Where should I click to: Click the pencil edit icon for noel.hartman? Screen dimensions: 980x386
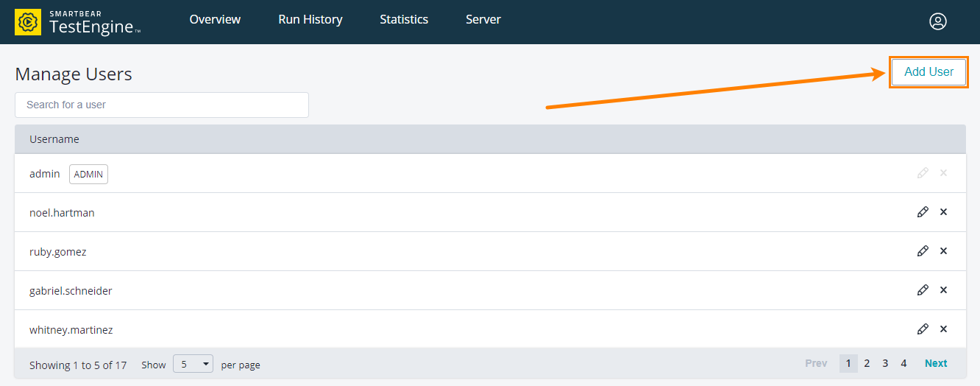click(x=923, y=212)
